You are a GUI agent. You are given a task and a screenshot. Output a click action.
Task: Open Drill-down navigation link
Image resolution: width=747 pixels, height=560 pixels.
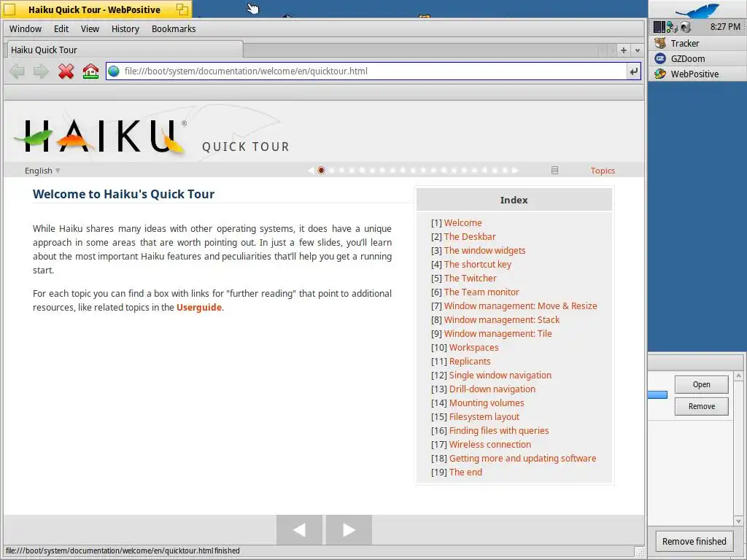[492, 389]
